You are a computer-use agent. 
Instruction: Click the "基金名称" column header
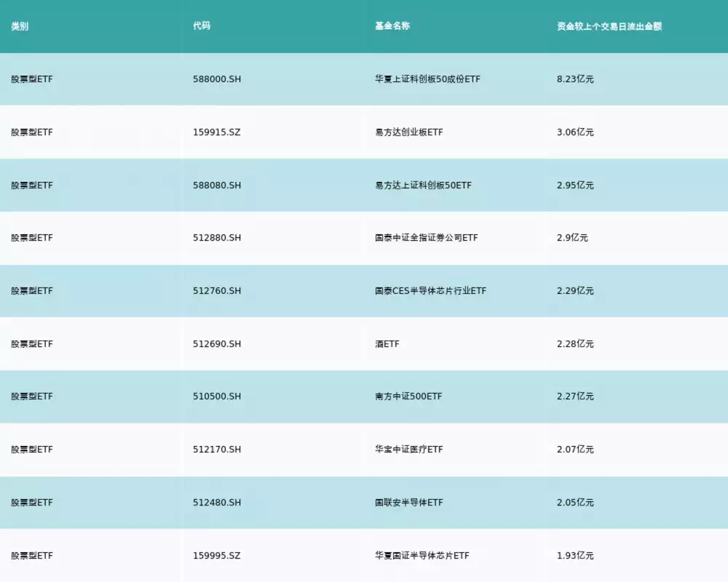pyautogui.click(x=392, y=26)
